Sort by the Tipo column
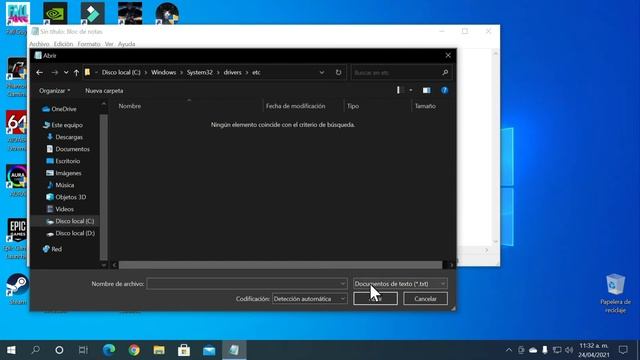 353,106
